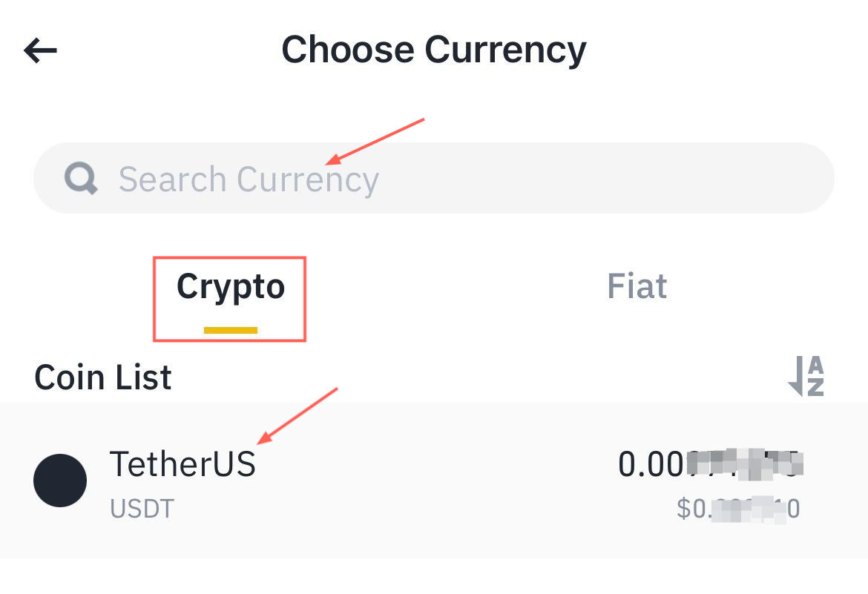Tap the yellow underline beneath Crypto
Viewport: 868px width, 594px height.
(x=230, y=331)
